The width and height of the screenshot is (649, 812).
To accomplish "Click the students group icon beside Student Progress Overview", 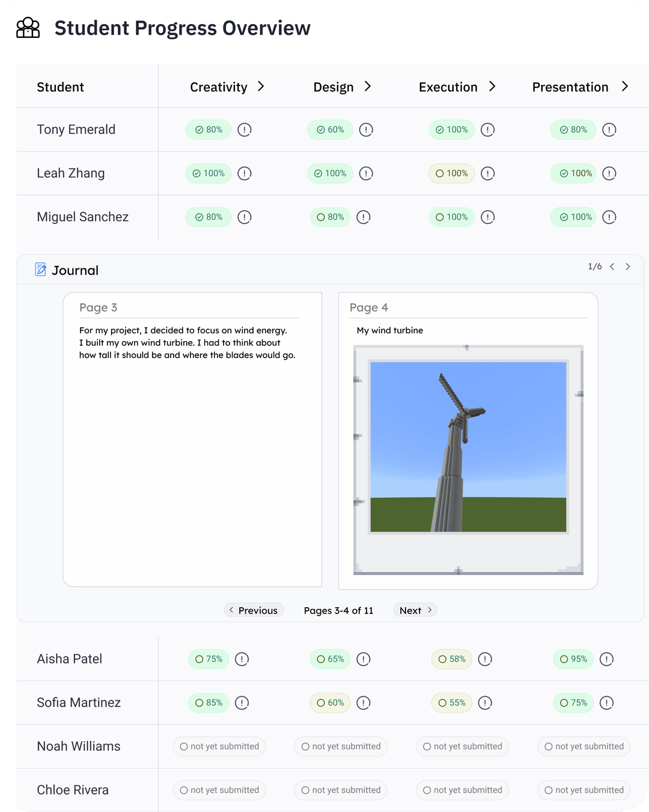I will 27,28.
